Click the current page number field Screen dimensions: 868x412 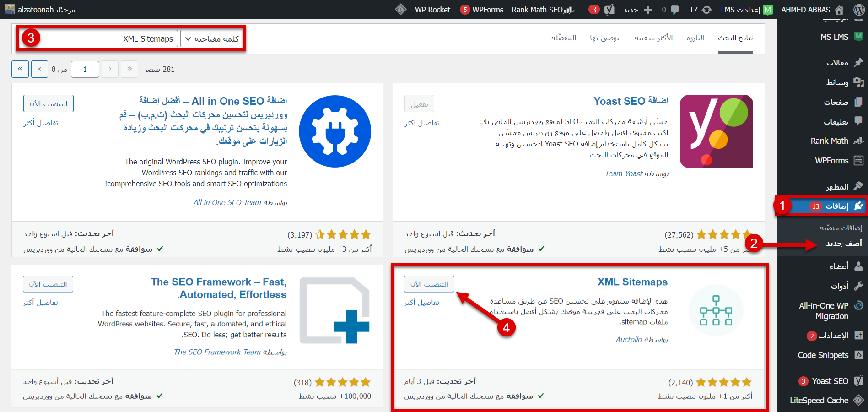[x=85, y=69]
